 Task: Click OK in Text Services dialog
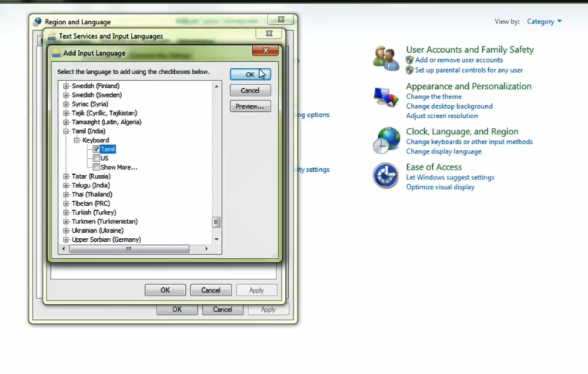point(165,290)
